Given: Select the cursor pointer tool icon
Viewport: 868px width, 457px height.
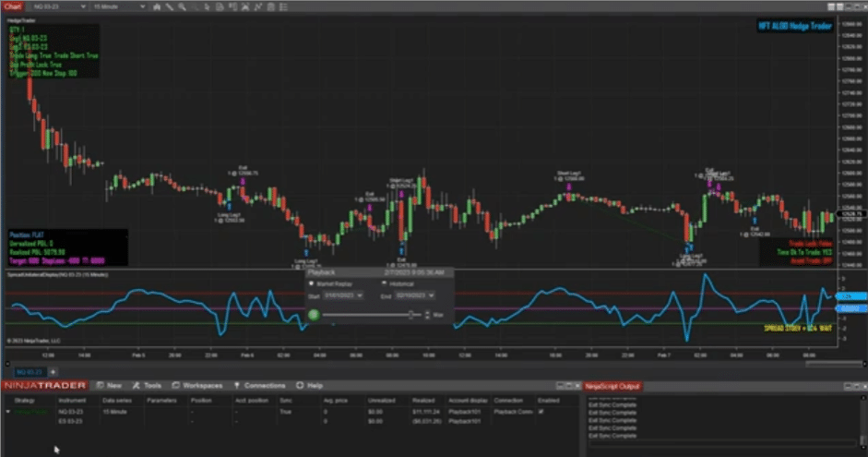Looking at the screenshot, I should point(208,6).
